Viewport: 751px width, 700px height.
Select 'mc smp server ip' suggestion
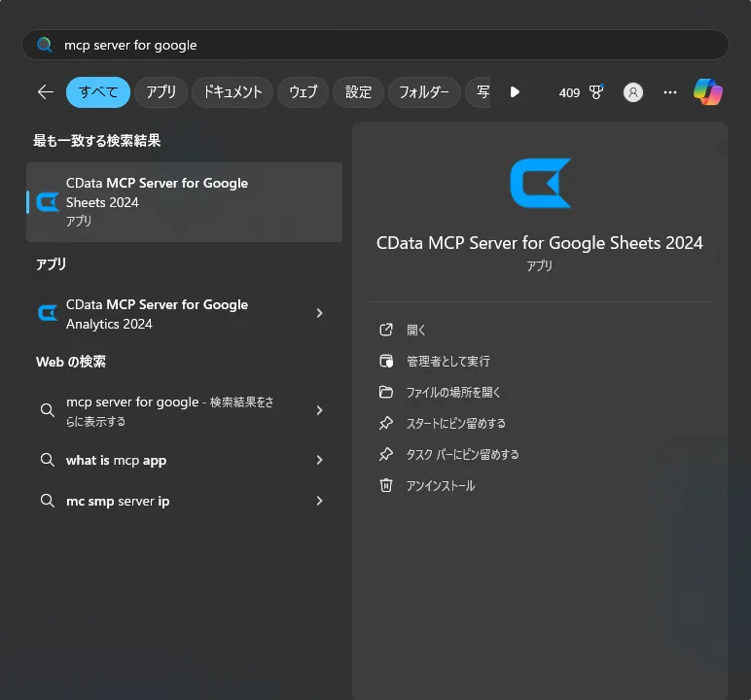click(185, 501)
